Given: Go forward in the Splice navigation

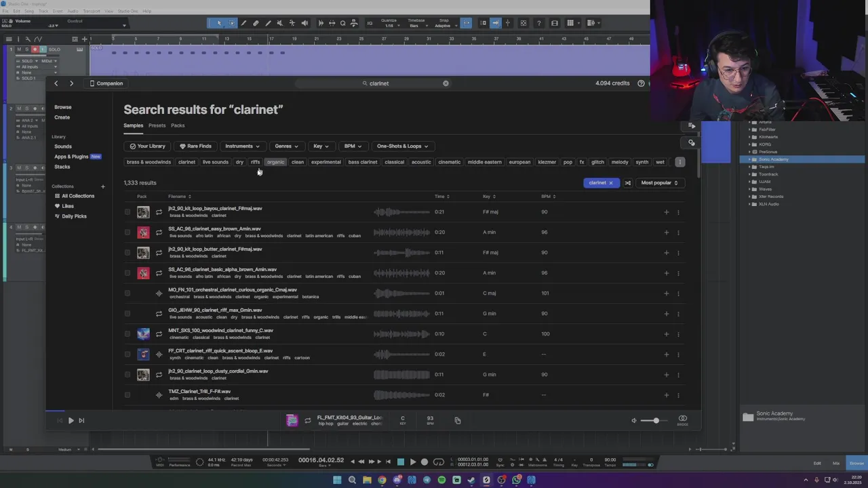Looking at the screenshot, I should click(71, 83).
